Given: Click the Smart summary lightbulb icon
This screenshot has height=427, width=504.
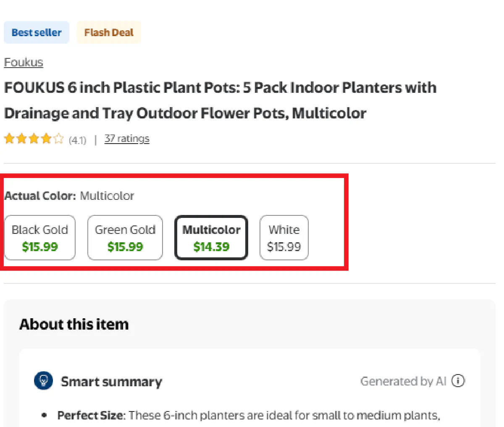Looking at the screenshot, I should point(43,380).
